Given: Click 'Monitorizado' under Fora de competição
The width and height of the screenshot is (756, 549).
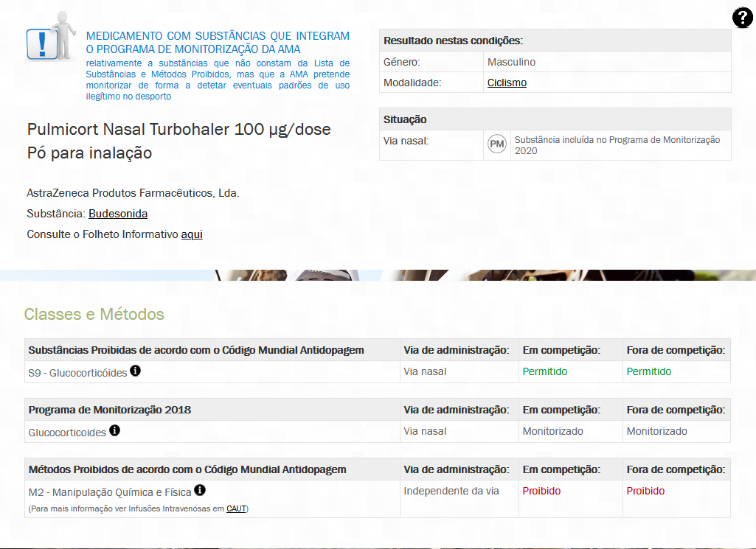Looking at the screenshot, I should click(656, 432).
